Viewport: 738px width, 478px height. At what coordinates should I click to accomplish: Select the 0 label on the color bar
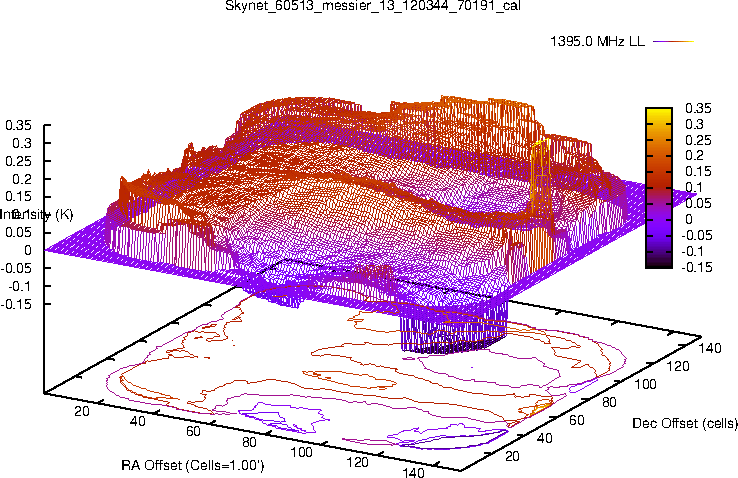pos(689,219)
